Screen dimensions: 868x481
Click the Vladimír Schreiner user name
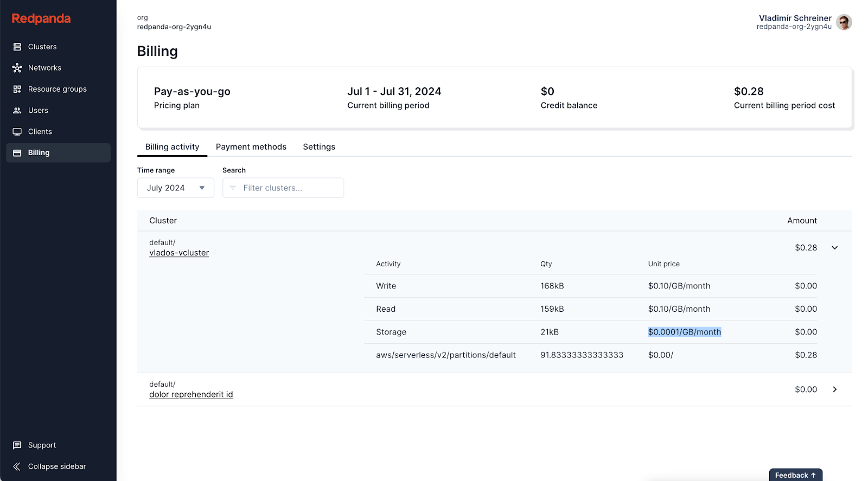(795, 18)
